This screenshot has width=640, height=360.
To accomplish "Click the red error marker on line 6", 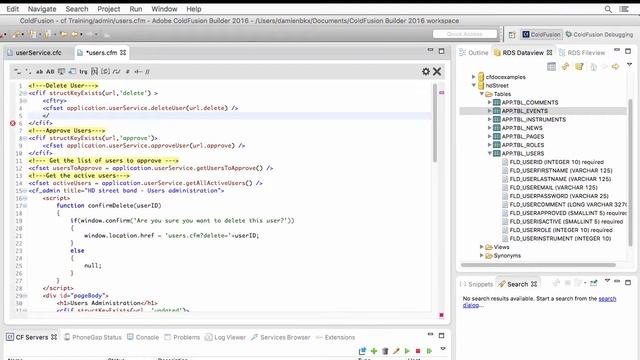I will 13,123.
